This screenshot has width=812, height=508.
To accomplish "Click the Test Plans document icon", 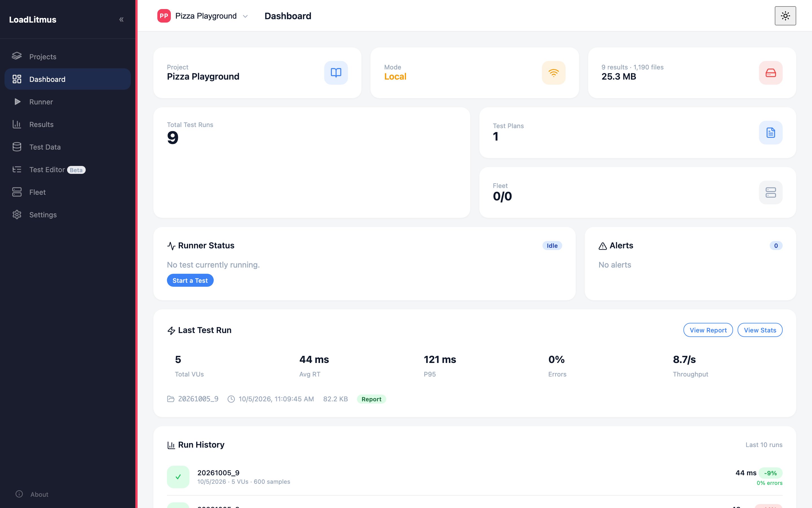I will 771,133.
